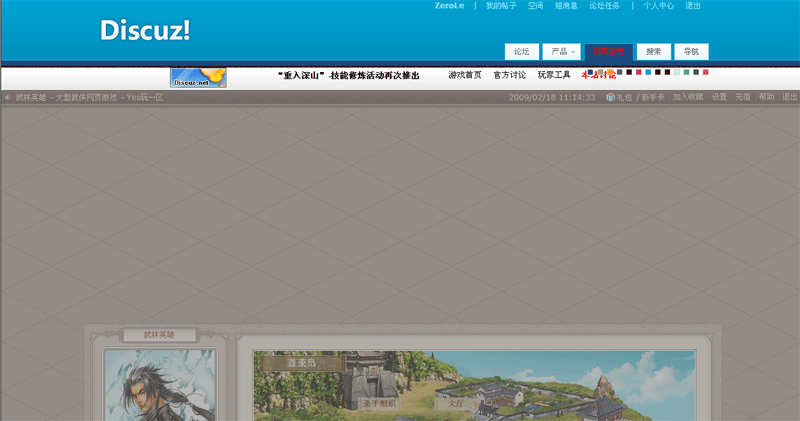Pick the tan beige theme swatch
Screen dimensions: 800x421
tap(601, 72)
